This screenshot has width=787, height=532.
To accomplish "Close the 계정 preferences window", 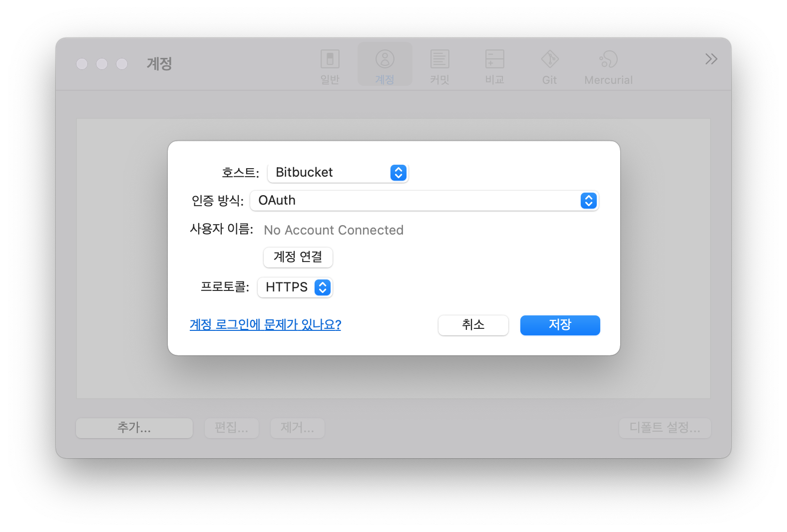I will click(82, 64).
